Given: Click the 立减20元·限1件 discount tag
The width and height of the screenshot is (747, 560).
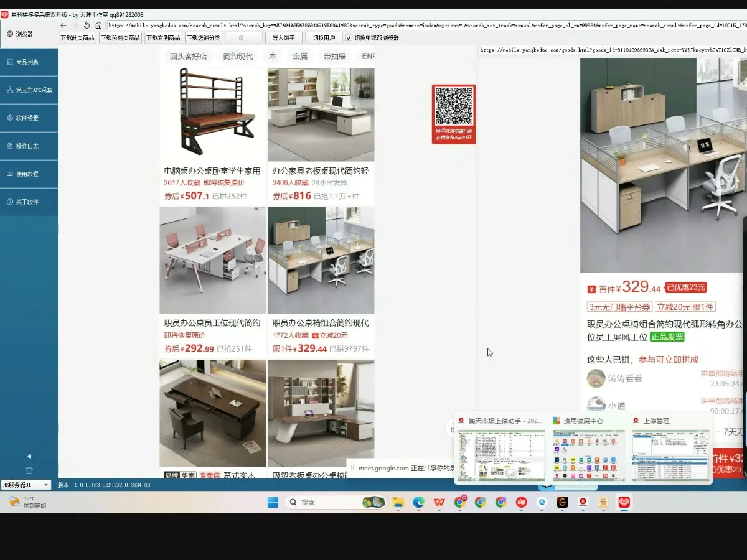Looking at the screenshot, I should pyautogui.click(x=685, y=307).
